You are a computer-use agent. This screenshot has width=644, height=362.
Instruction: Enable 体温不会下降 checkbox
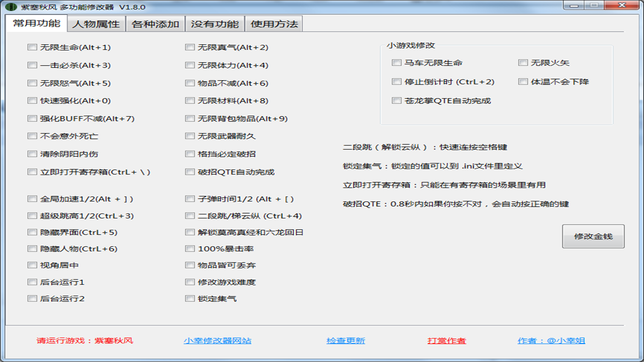(x=523, y=81)
